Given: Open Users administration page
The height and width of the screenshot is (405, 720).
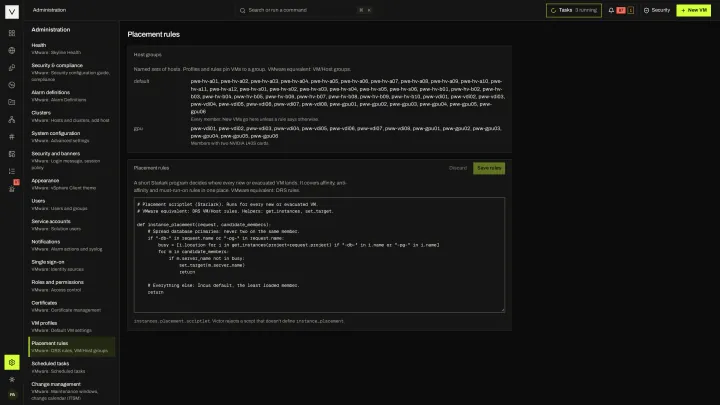Looking at the screenshot, I should [71, 204].
